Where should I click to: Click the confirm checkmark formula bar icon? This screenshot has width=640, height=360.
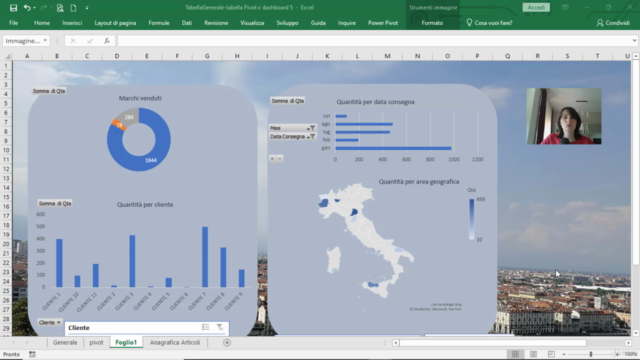[x=90, y=41]
